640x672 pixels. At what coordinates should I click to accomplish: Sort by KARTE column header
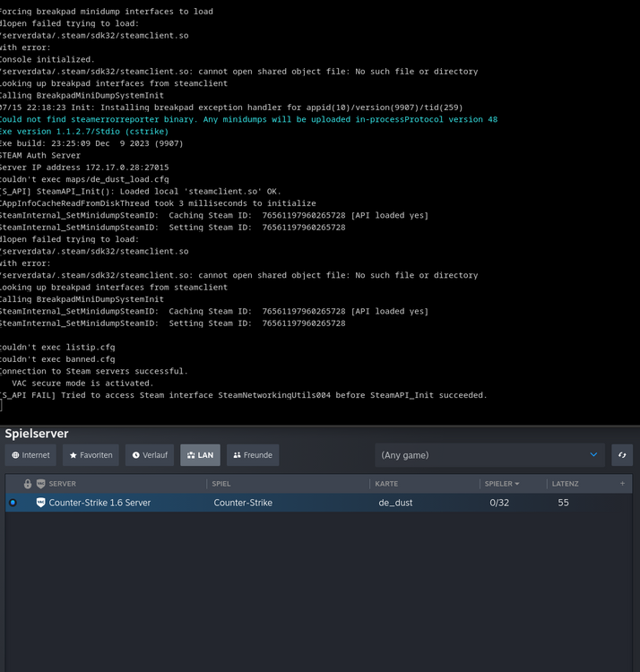(x=386, y=484)
